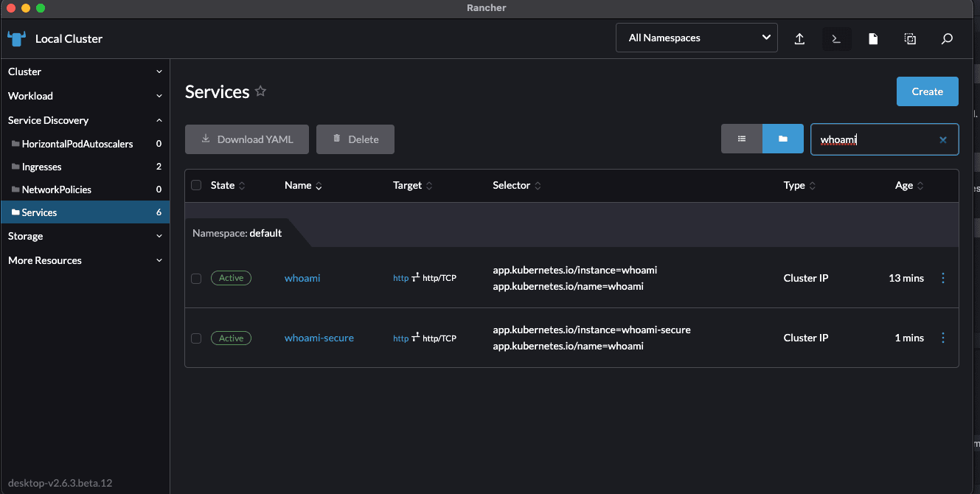Image resolution: width=980 pixels, height=494 pixels.
Task: Check the whoami service row checkbox
Action: click(x=196, y=279)
